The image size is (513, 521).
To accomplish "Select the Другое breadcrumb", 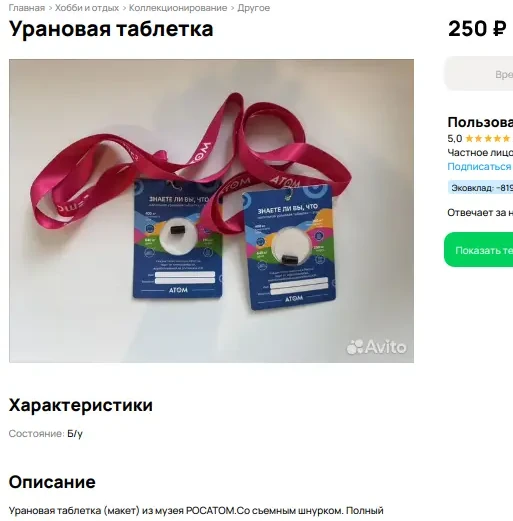I will 254,8.
